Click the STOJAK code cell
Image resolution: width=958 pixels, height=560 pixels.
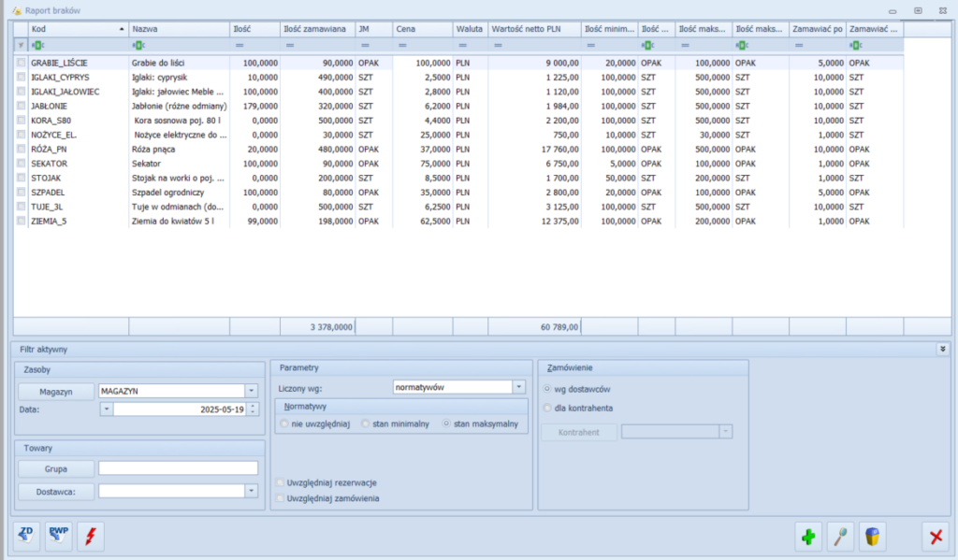click(79, 179)
